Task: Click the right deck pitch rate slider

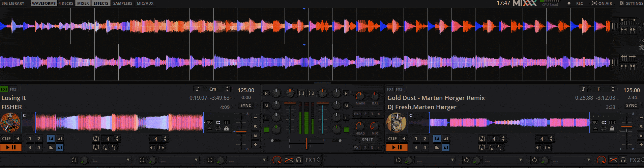Action: pyautogui.click(x=626, y=127)
